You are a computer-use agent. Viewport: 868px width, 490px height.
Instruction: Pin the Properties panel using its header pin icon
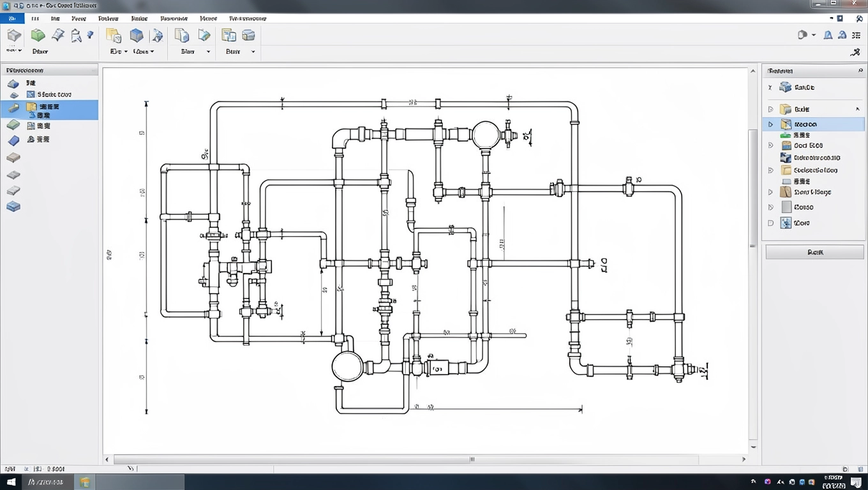point(861,71)
